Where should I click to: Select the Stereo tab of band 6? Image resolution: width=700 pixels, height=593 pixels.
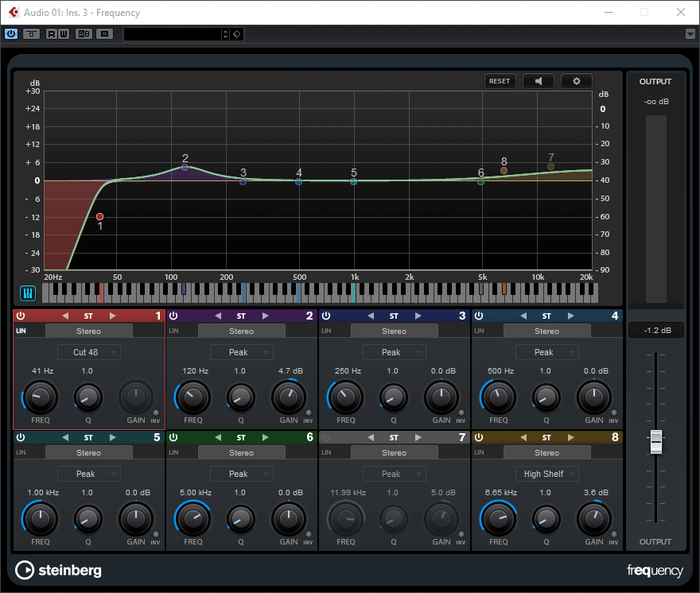tap(242, 453)
